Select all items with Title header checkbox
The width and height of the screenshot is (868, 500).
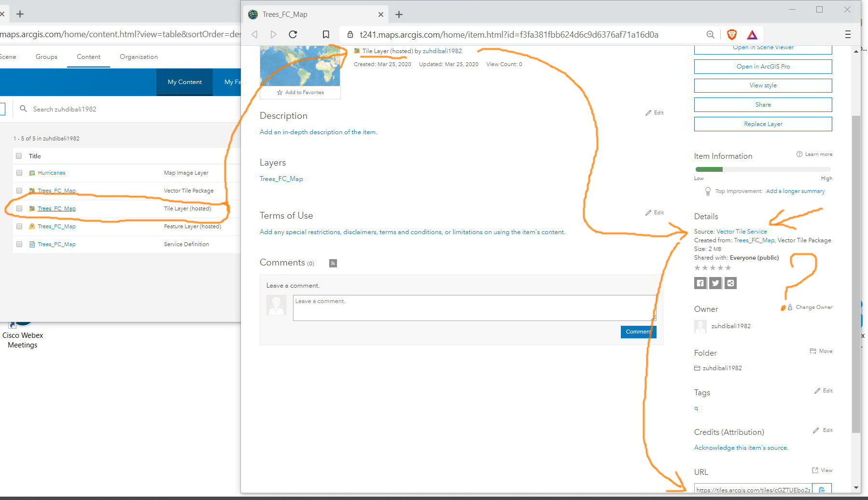(x=19, y=156)
